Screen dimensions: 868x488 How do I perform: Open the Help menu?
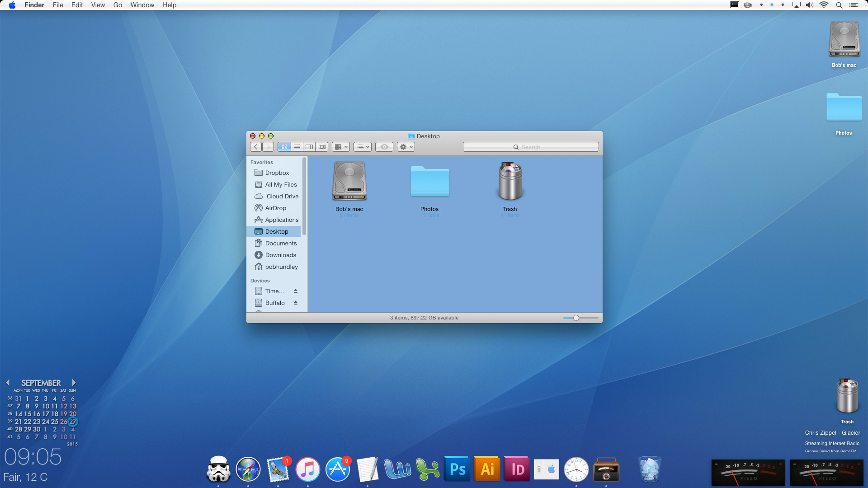click(x=170, y=5)
